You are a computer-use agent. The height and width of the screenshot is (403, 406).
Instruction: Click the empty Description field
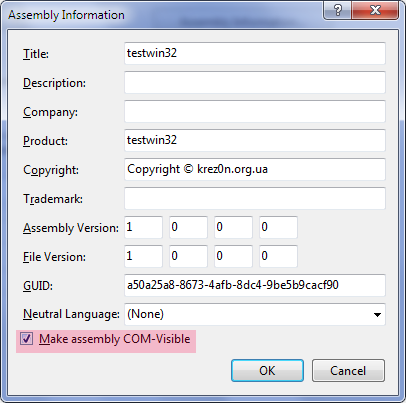pos(255,82)
